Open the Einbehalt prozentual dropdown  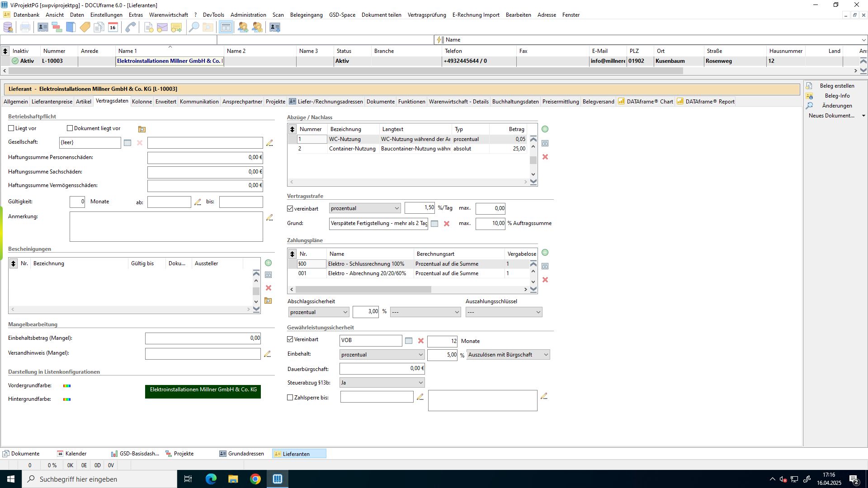(382, 355)
